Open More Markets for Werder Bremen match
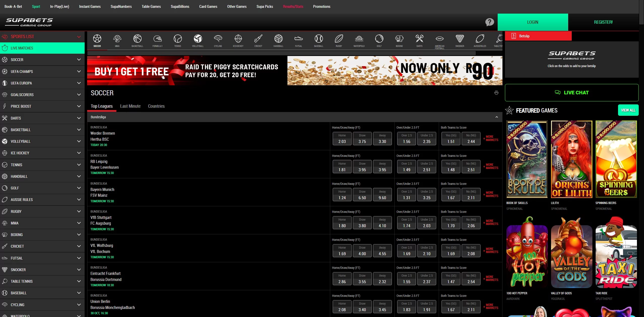This screenshot has width=644, height=317. click(491, 138)
